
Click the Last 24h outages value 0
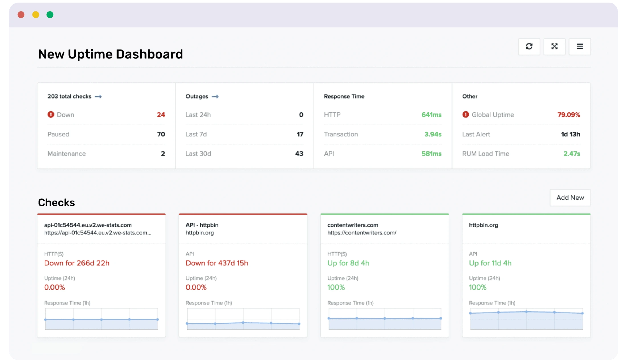301,115
